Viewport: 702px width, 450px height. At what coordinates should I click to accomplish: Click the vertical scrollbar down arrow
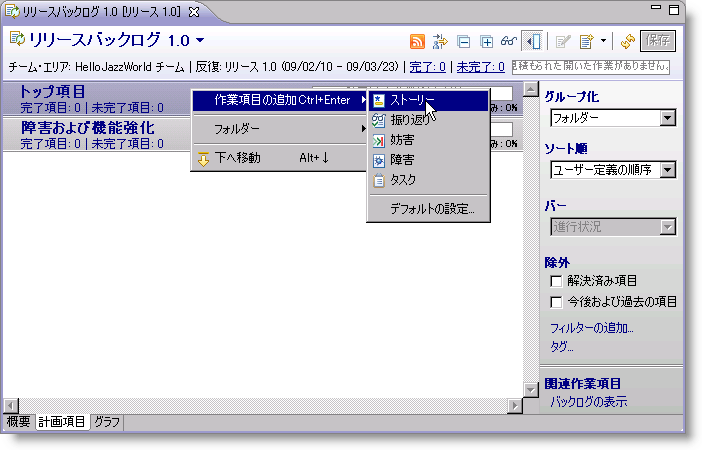(x=531, y=390)
